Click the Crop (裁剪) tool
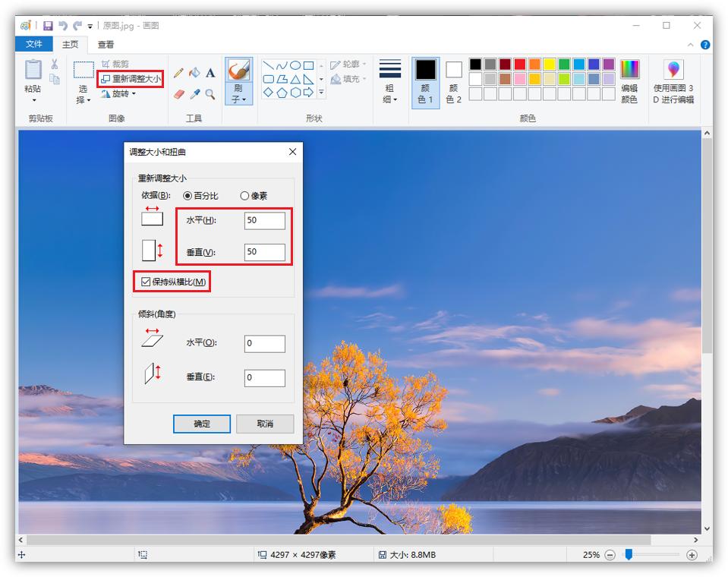 [115, 64]
